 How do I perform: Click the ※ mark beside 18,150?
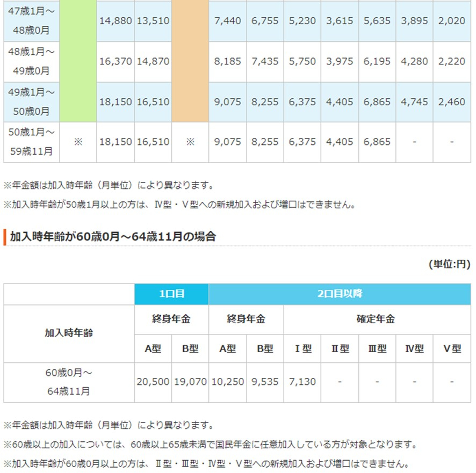tap(78, 141)
